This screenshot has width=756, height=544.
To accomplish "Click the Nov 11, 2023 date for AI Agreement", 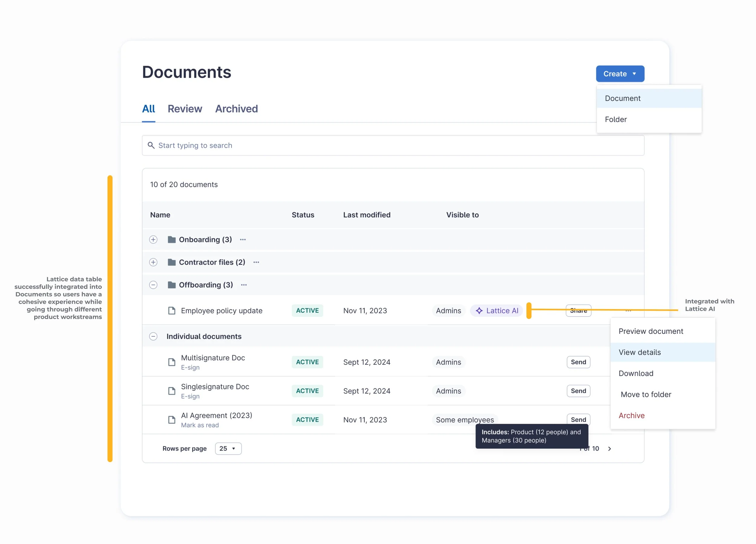I will [365, 420].
